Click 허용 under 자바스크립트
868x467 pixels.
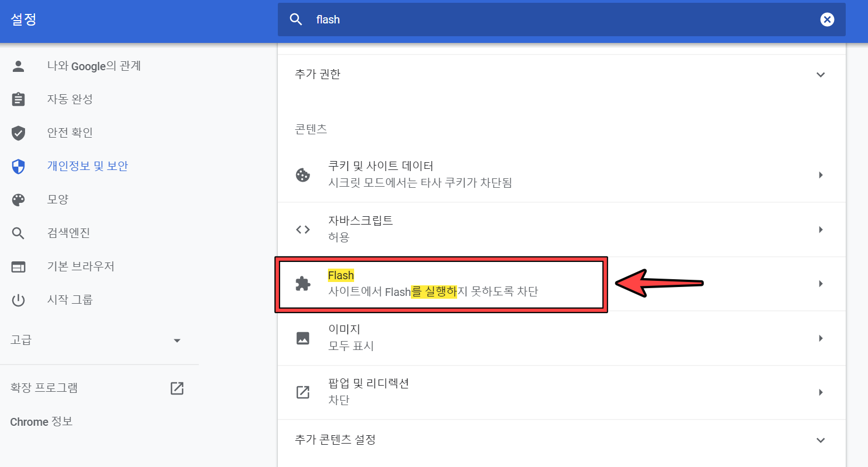coord(339,237)
